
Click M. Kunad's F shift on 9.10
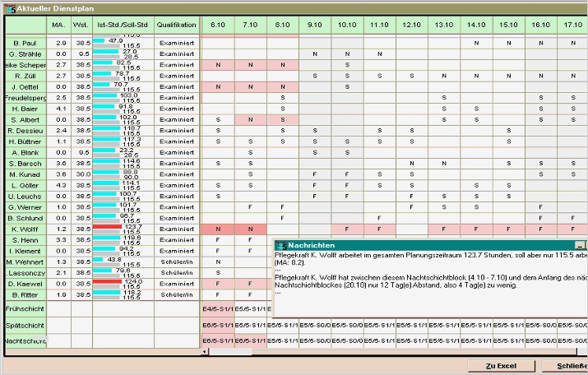[315, 174]
